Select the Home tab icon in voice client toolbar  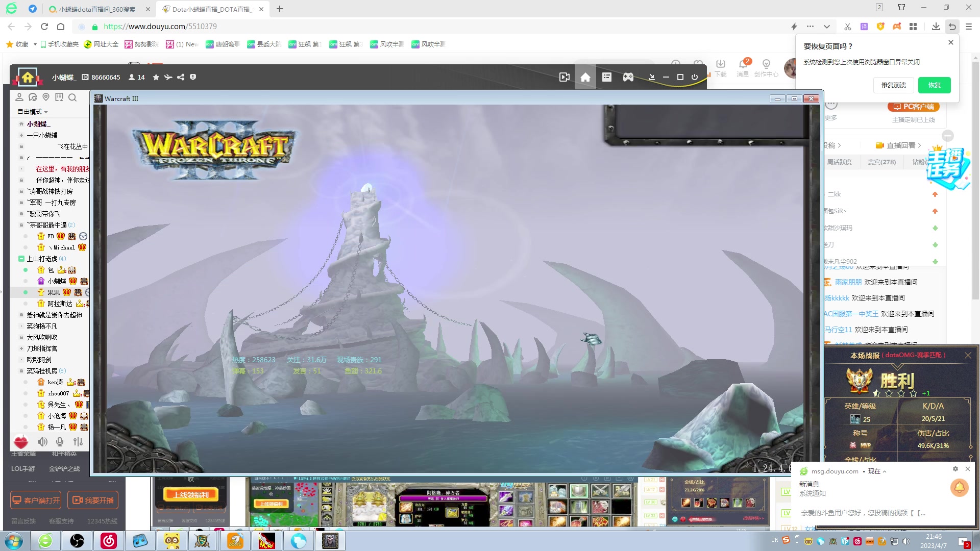[x=585, y=77]
